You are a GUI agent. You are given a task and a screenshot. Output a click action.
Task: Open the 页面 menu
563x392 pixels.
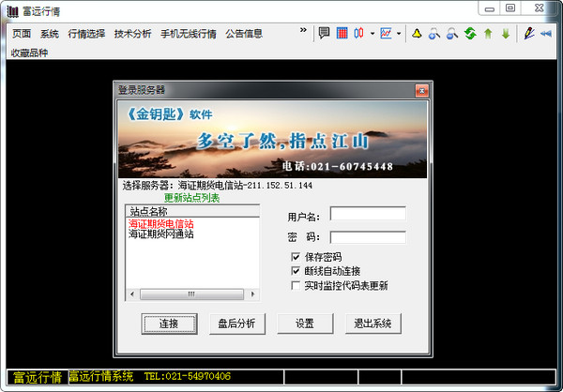pyautogui.click(x=22, y=34)
